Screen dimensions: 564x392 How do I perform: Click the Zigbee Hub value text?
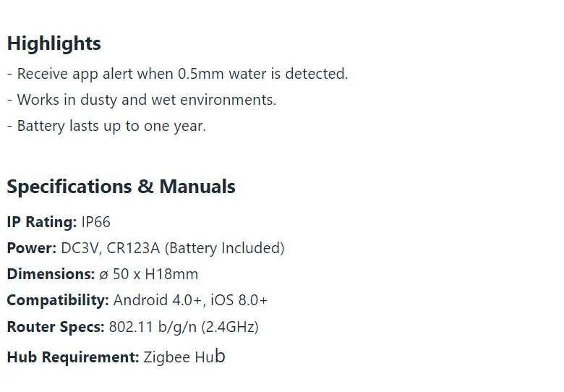point(184,357)
